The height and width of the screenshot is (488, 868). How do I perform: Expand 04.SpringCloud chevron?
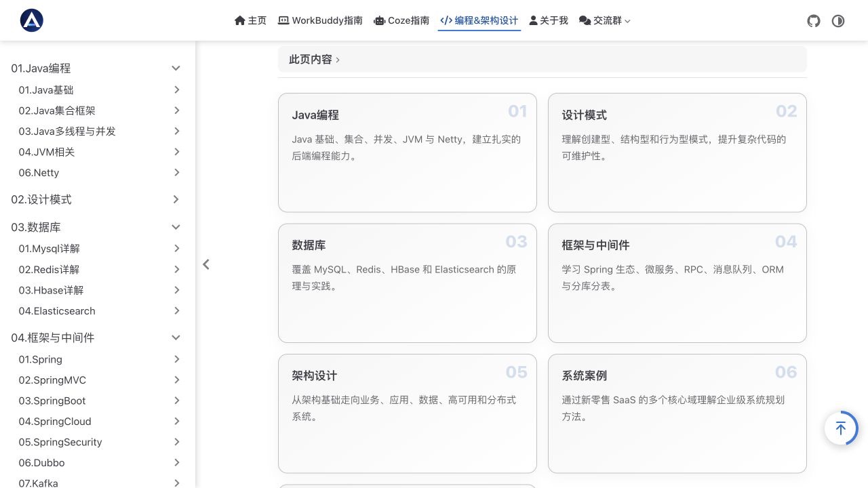(x=176, y=421)
